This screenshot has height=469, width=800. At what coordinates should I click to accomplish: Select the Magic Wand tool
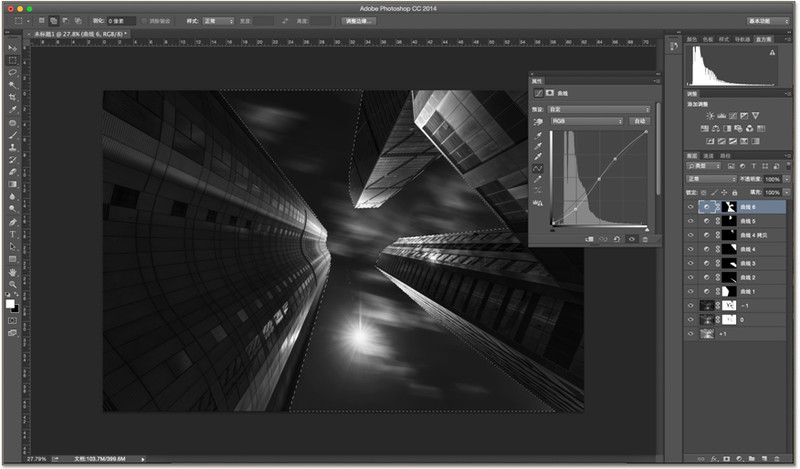pos(12,85)
